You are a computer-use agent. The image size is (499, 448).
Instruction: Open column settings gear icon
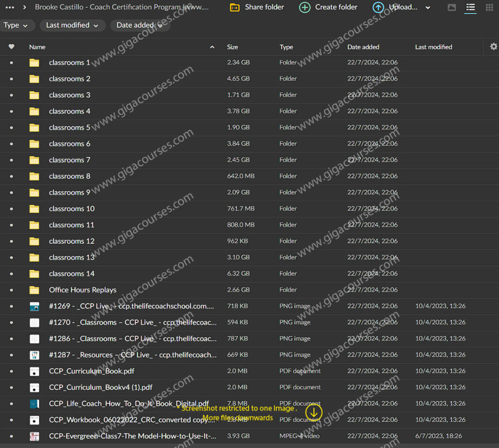pyautogui.click(x=494, y=46)
